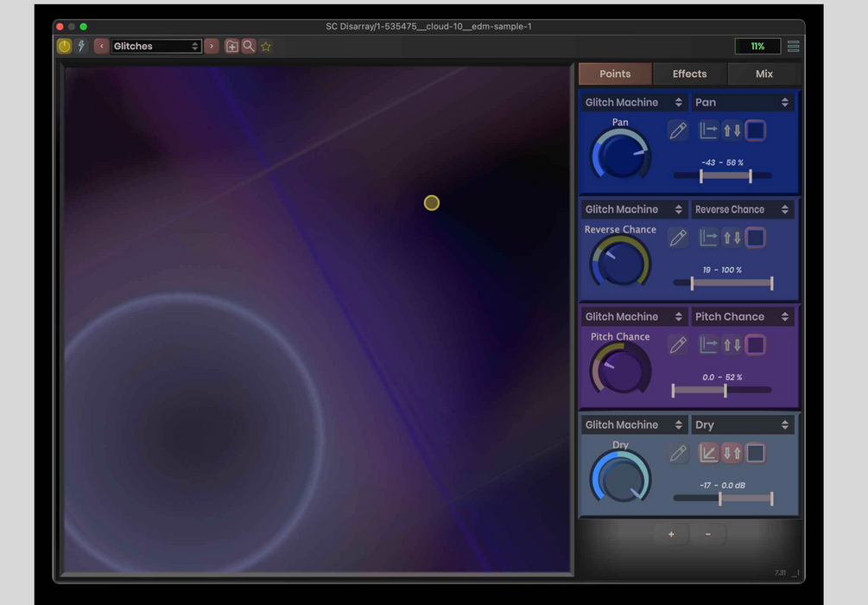Screen dimensions: 868x605
Task: Open the Pitch Chance parameter dropdown
Action: point(742,316)
